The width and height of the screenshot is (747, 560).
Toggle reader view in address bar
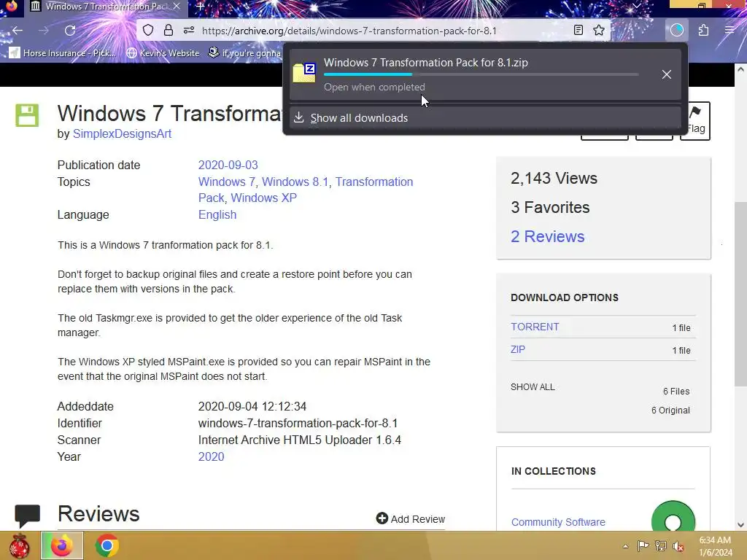578,31
